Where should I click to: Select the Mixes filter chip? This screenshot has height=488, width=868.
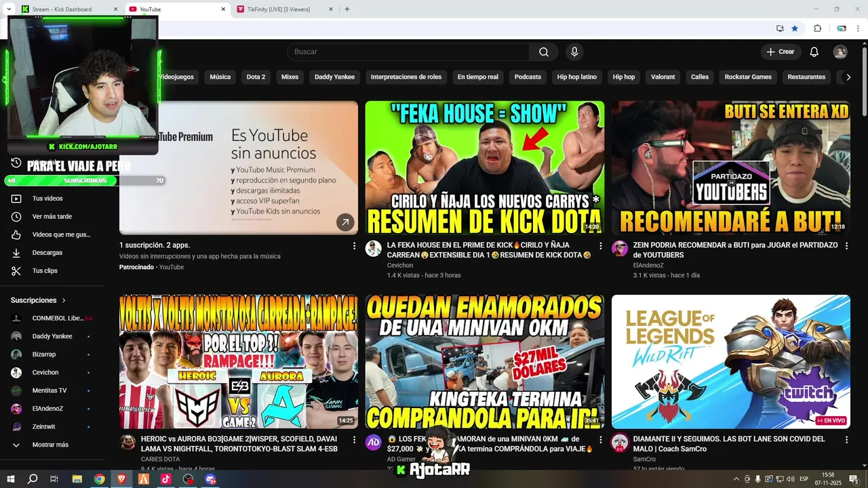point(290,77)
